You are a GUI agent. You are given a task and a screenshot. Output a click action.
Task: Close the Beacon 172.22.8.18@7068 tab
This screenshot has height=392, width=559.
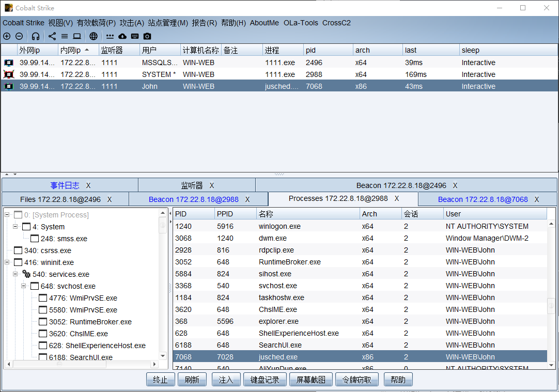537,199
